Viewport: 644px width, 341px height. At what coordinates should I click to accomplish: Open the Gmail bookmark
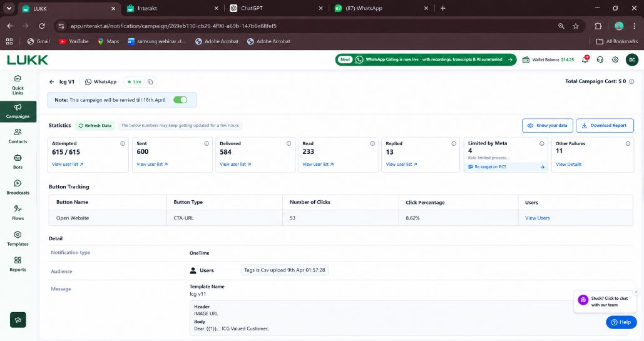39,41
